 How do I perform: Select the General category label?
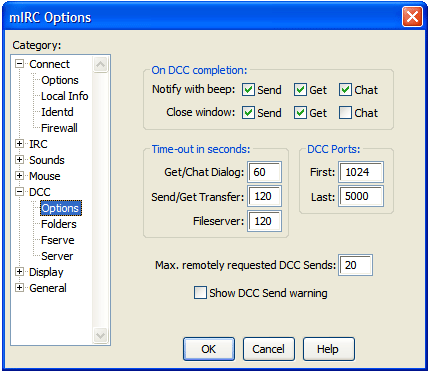point(48,288)
